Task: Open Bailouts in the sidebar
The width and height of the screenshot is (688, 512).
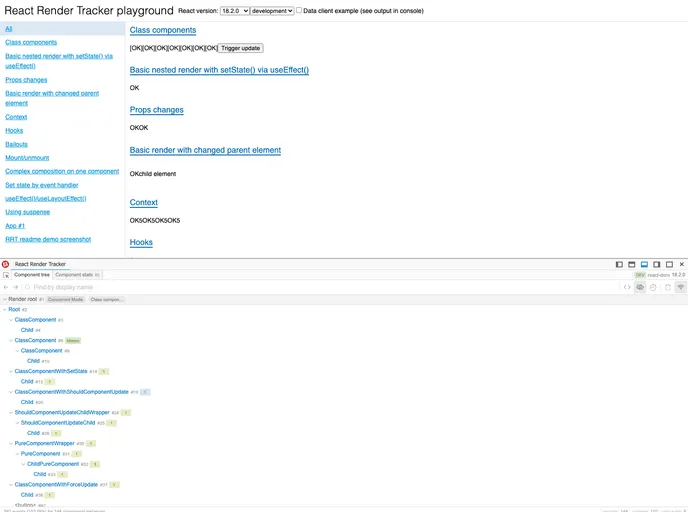Action: [x=16, y=144]
